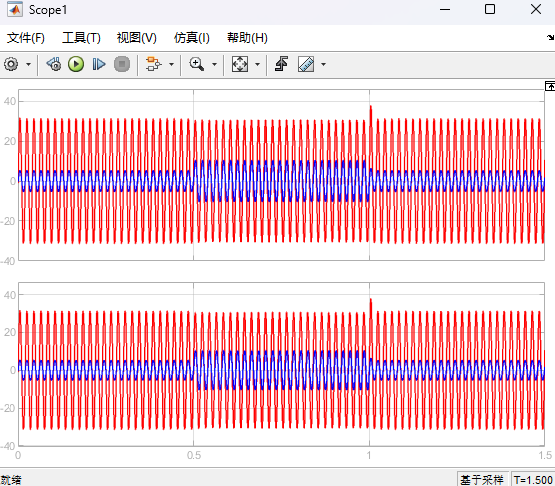Open the Cursor Measurements ruler tool

click(306, 64)
